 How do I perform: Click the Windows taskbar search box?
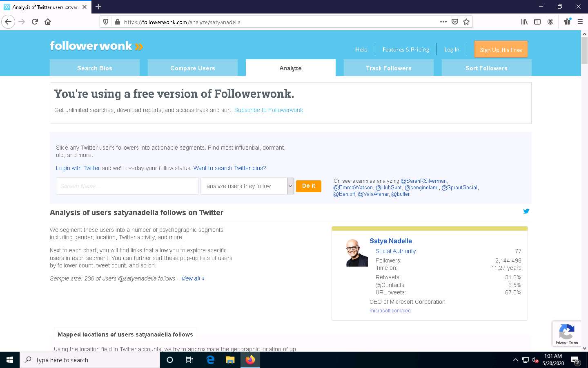click(x=90, y=360)
